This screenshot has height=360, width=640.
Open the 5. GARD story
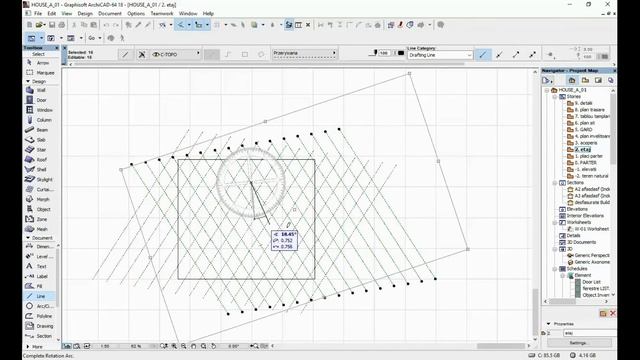click(583, 129)
